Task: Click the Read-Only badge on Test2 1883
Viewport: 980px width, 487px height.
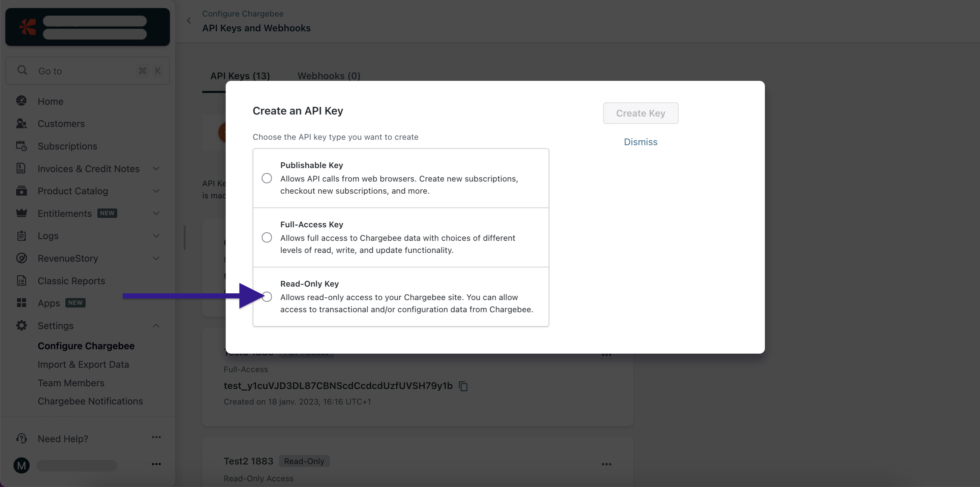Action: coord(304,461)
